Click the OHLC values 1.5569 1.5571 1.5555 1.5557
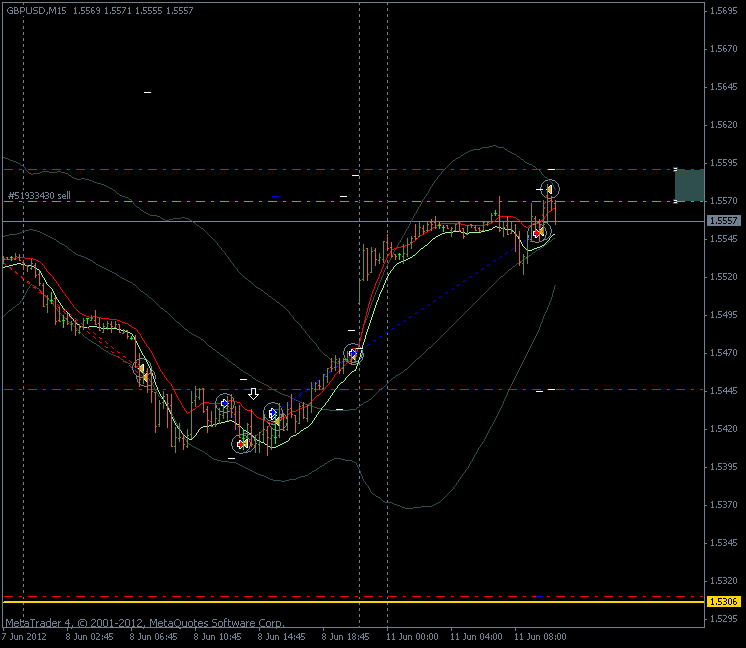This screenshot has width=746, height=648. click(x=133, y=10)
